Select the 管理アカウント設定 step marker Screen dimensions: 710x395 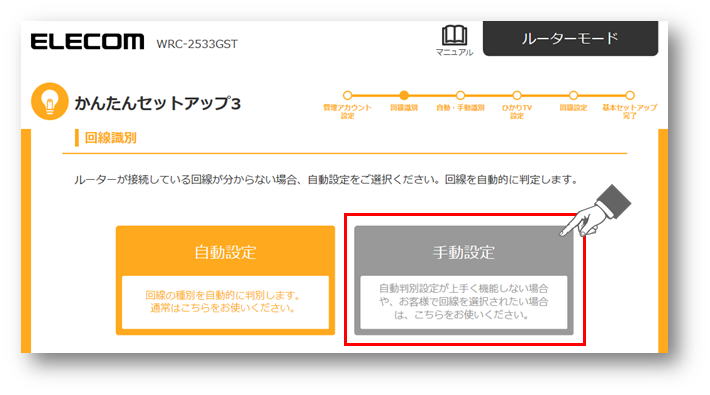[347, 95]
